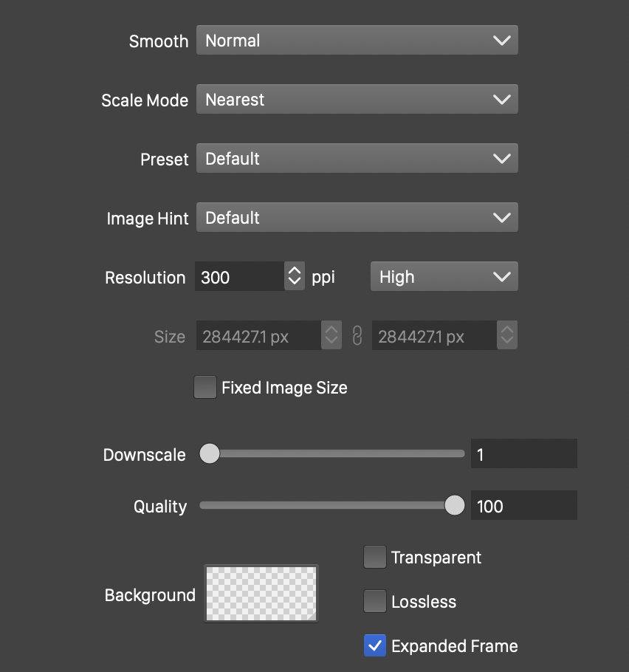629x672 pixels.
Task: Click the width Size field stepper
Action: point(331,337)
